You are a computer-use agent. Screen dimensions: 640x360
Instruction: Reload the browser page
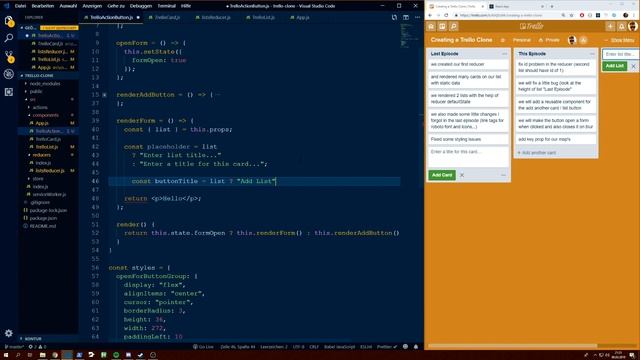pos(447,15)
